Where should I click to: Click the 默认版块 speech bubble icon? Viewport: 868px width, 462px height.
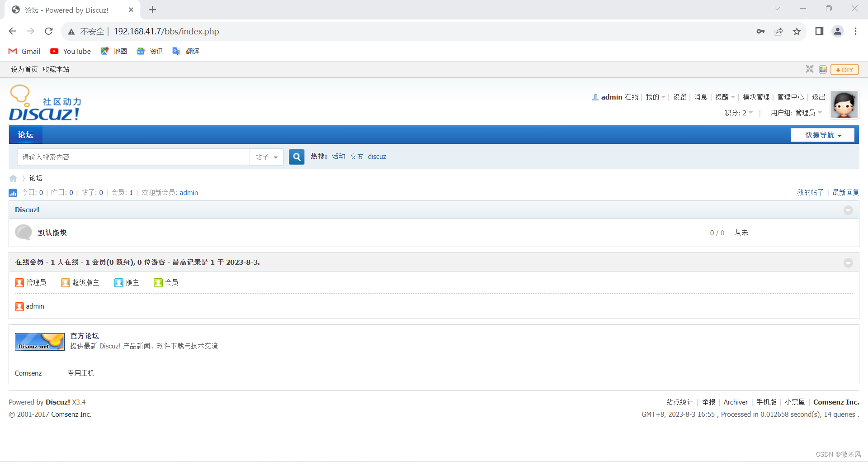click(24, 232)
